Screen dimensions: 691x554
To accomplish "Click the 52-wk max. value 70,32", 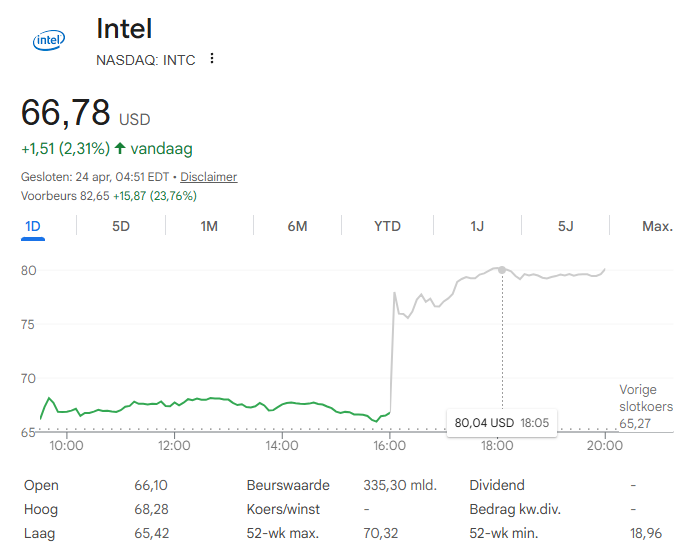I will click(380, 534).
